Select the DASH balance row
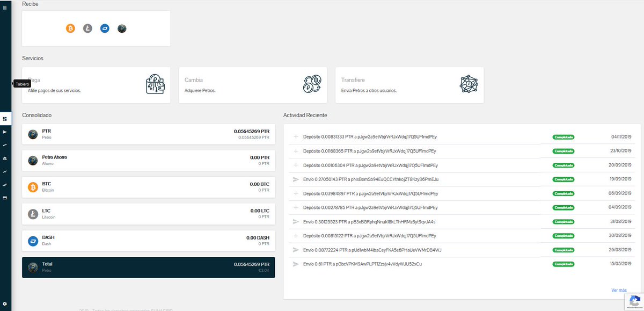This screenshot has width=644, height=311. [148, 241]
